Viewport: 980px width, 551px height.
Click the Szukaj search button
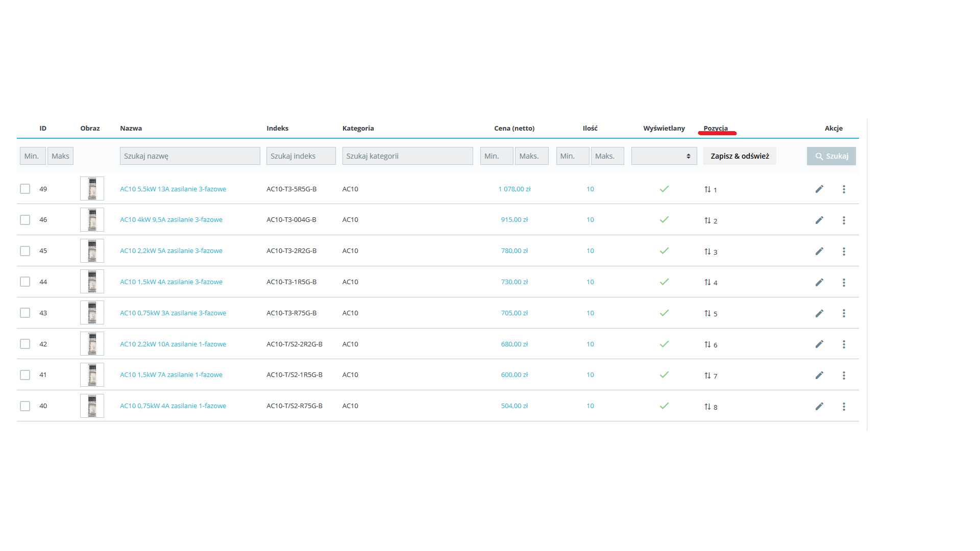tap(831, 156)
